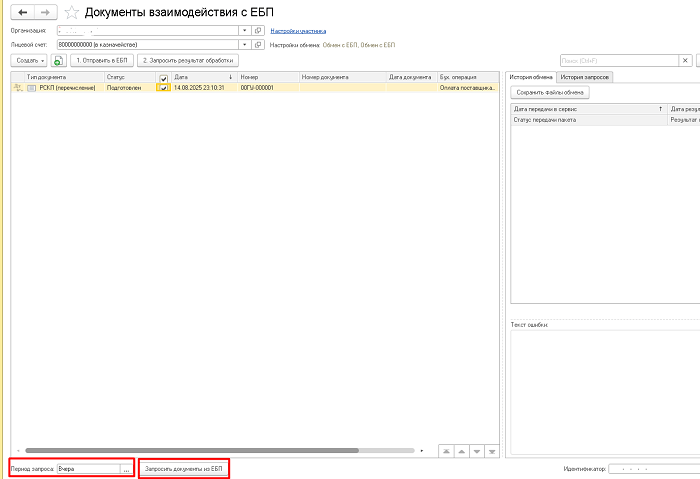Switch to История запросов tab

coord(585,77)
